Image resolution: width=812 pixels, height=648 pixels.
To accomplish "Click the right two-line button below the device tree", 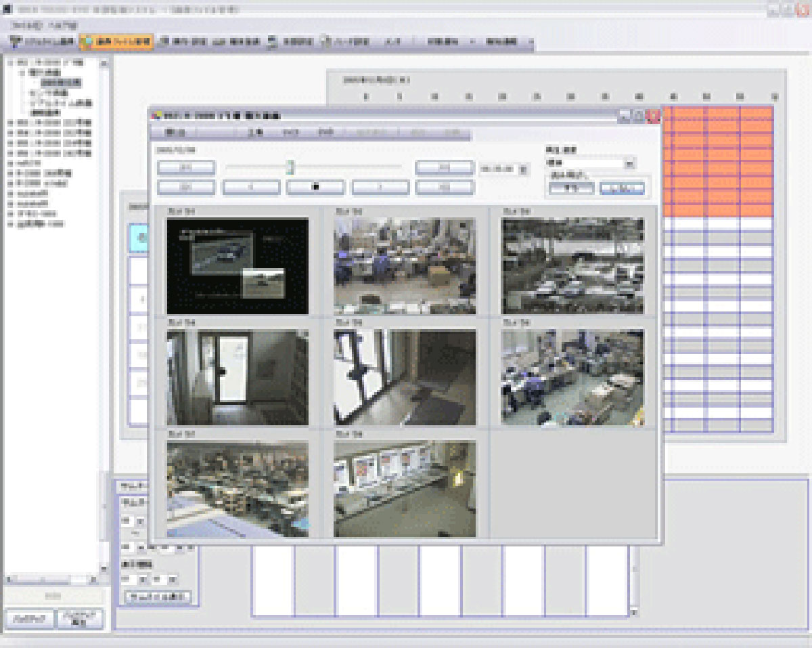I will [80, 619].
